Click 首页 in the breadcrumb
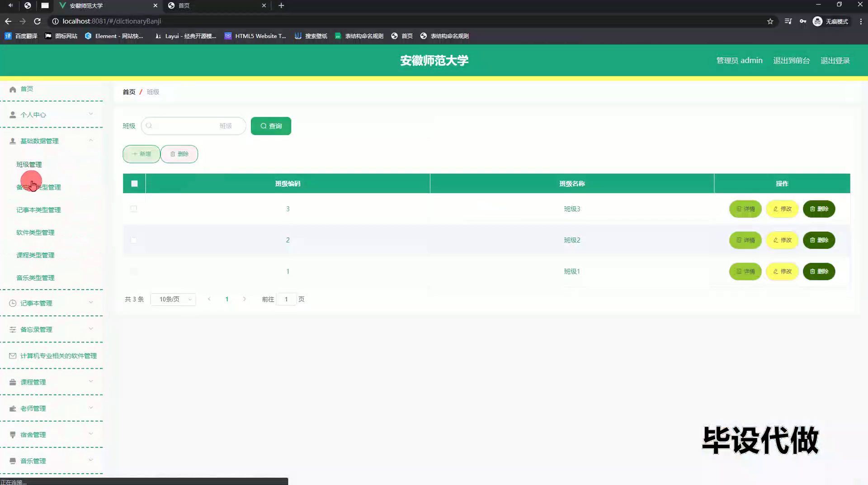Viewport: 868px width, 485px height. point(129,92)
